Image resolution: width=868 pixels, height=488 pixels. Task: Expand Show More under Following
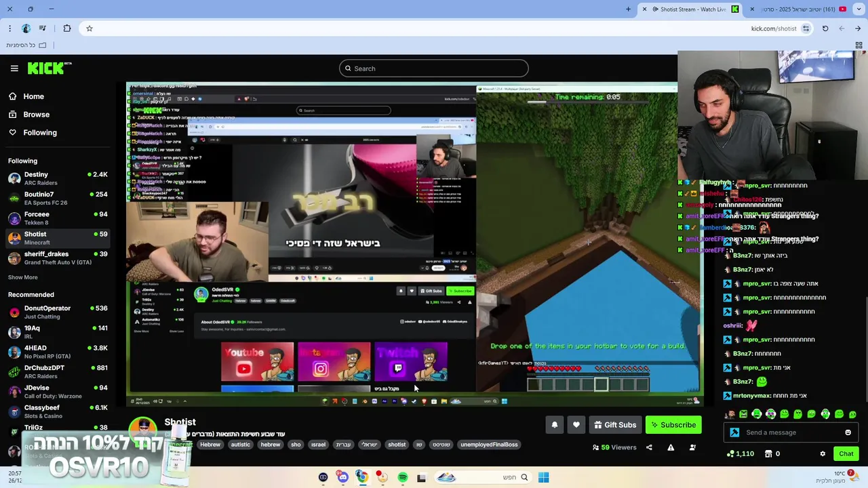[22, 277]
